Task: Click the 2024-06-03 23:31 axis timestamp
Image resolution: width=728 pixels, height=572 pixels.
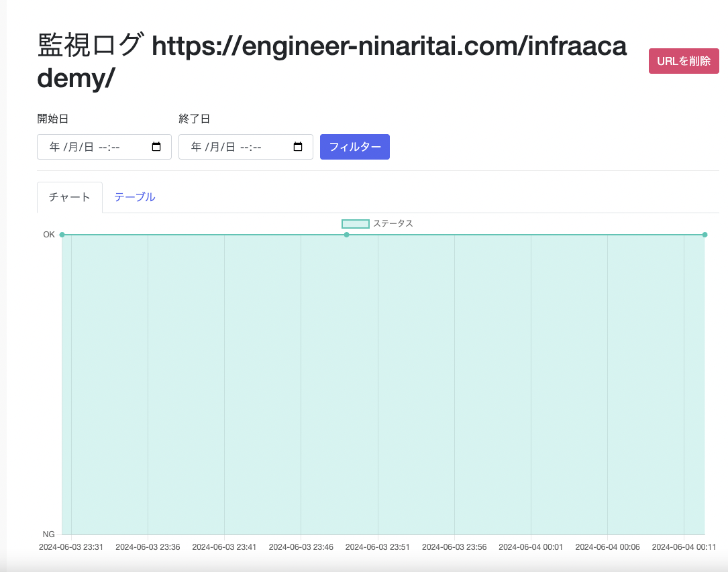Action: point(72,547)
